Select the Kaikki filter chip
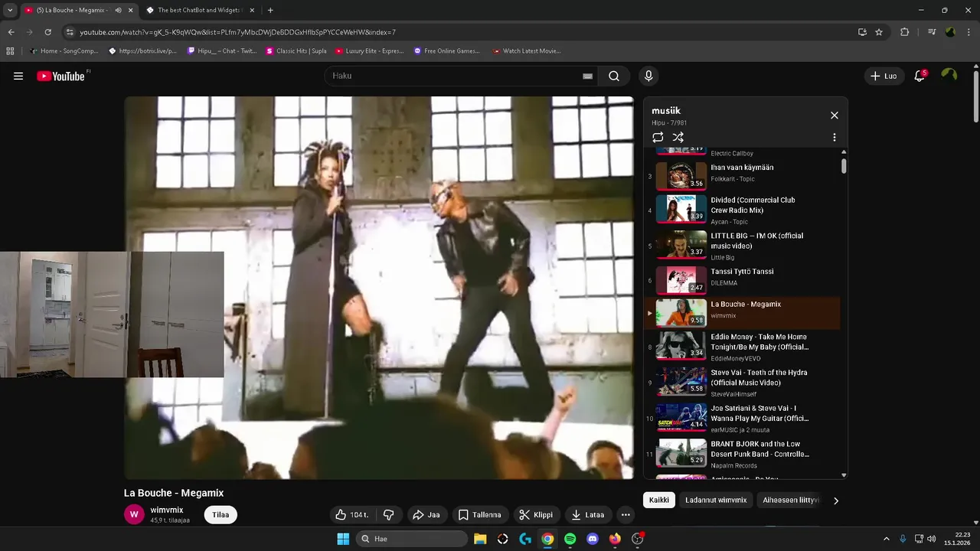Viewport: 980px width, 551px height. click(x=659, y=500)
